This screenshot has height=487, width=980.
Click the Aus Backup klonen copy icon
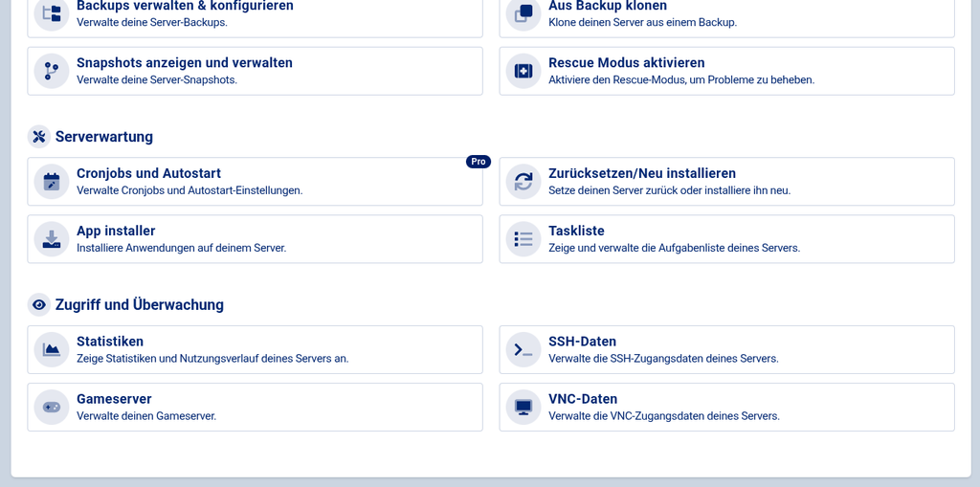pyautogui.click(x=523, y=13)
